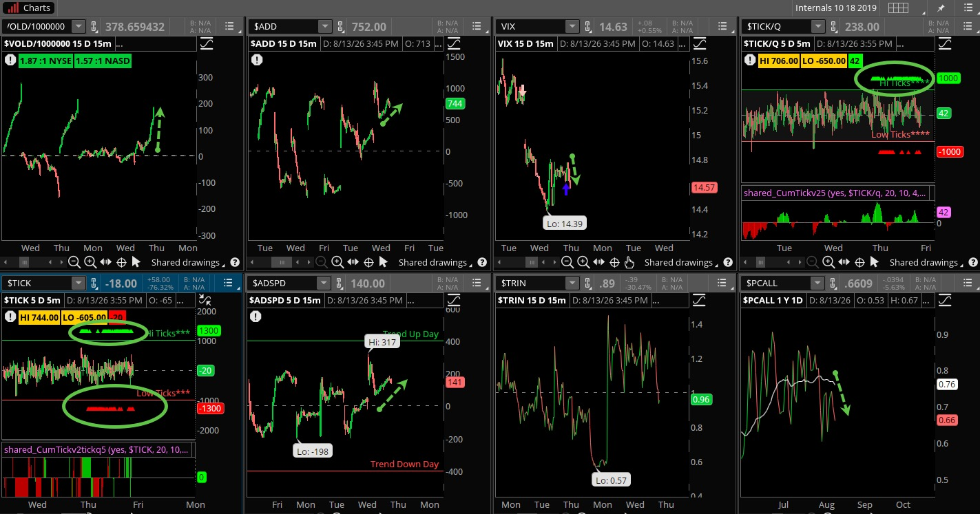Expand symbol dropdown in $PCALL chart
This screenshot has width=980, height=514.
(x=817, y=283)
